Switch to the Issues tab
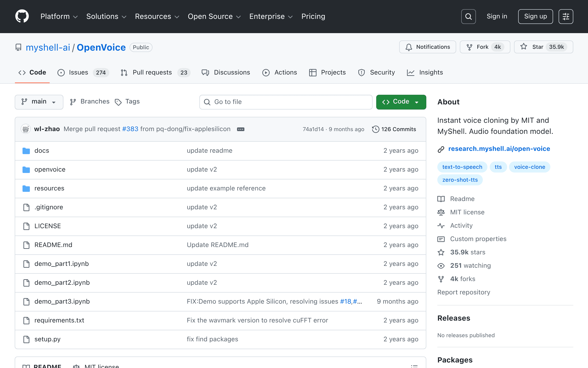This screenshot has height=368, width=588. (x=83, y=72)
